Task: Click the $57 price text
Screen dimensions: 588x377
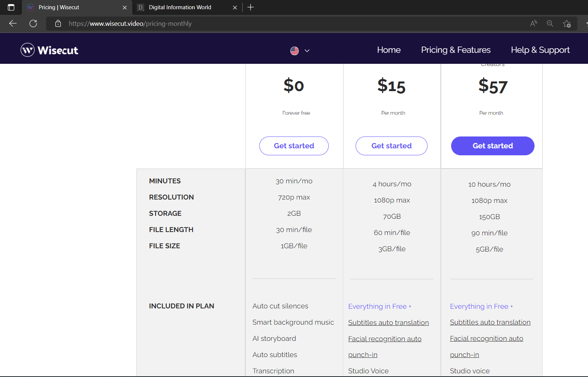Action: click(x=493, y=86)
